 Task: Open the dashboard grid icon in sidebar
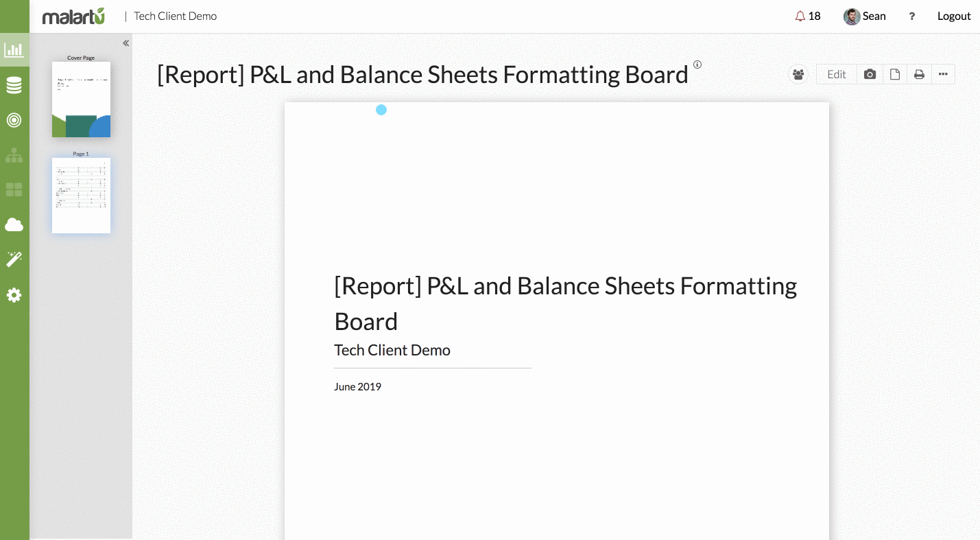[14, 189]
